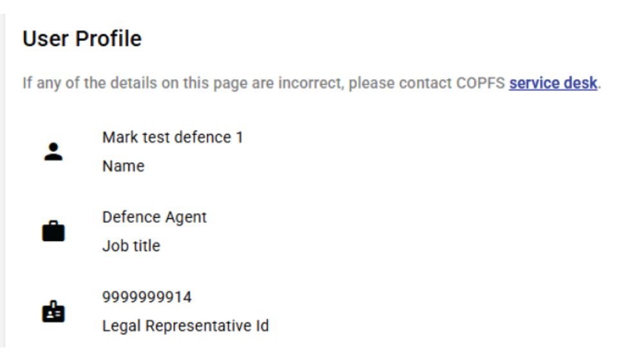The width and height of the screenshot is (644, 361).
Task: Click the word 'Agent' in job value
Action: (x=186, y=217)
